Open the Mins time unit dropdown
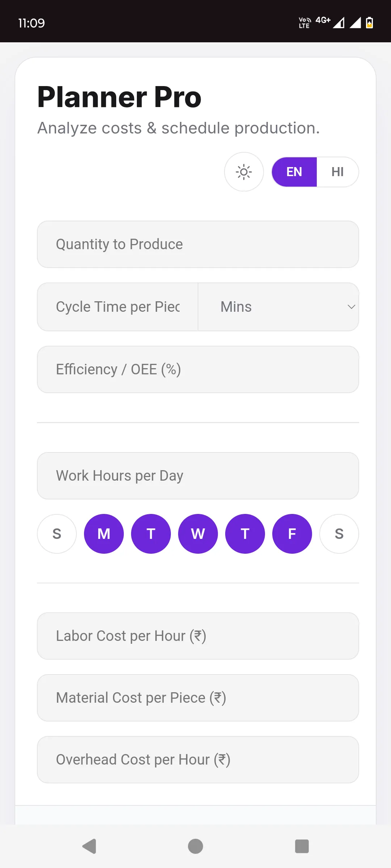The image size is (391, 868). [278, 307]
